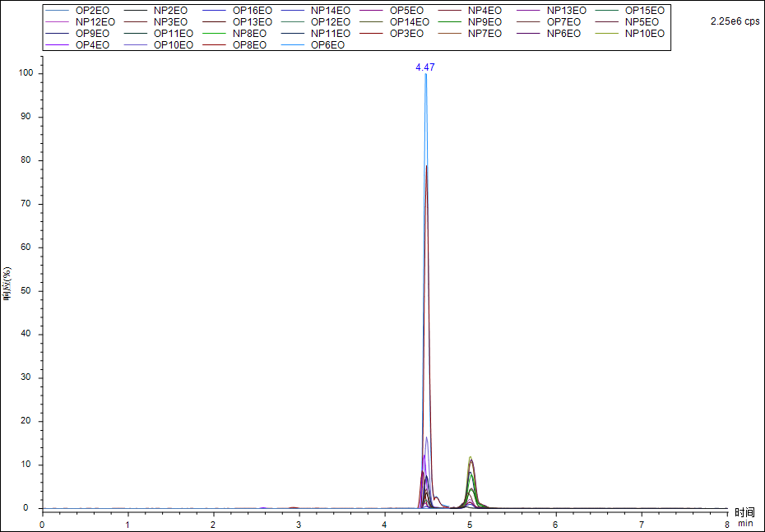The width and height of the screenshot is (765, 532).
Task: Select NP14EO in the legend
Action: pos(330,11)
